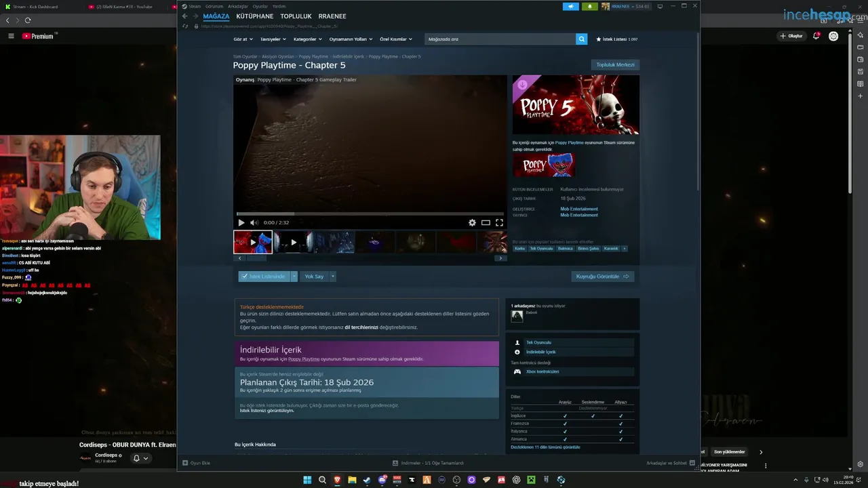Open the RRAENEE profile tab
Screen dimensions: 868x488
(332, 16)
